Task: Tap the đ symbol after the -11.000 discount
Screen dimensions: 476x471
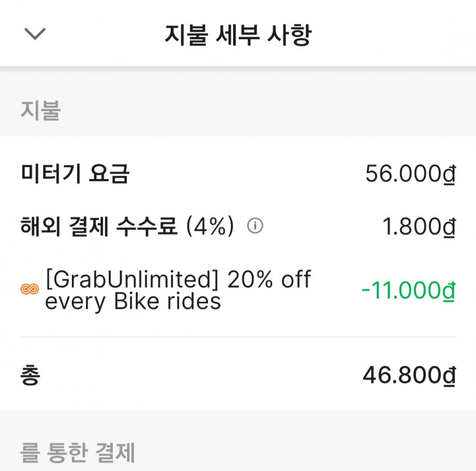Action: tap(449, 291)
